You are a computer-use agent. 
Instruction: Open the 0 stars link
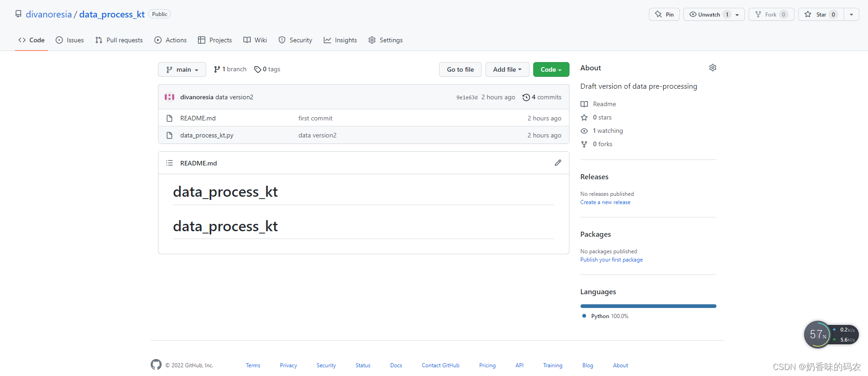596,117
